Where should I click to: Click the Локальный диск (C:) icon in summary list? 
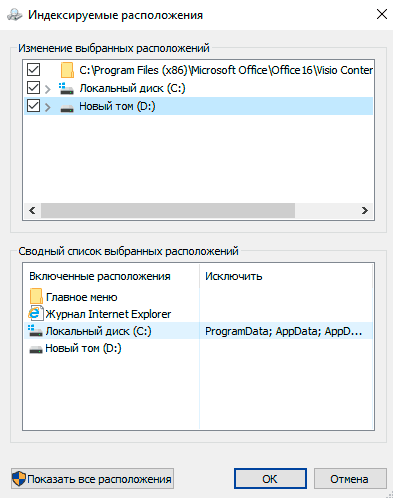click(x=35, y=331)
